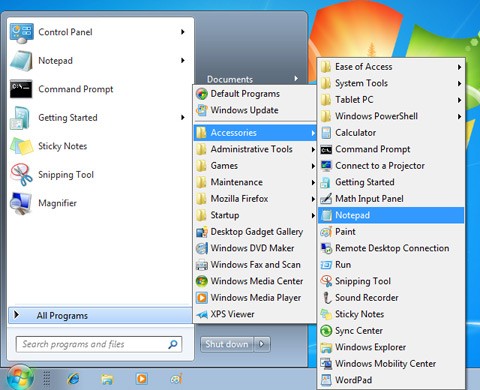The image size is (480, 390).
Task: Click the Run icon in Accessories
Action: (326, 265)
